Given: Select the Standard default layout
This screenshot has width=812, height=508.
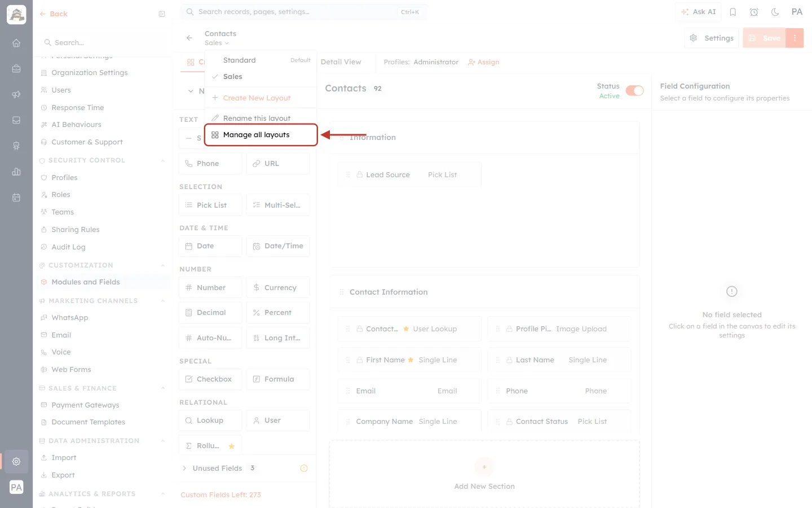Looking at the screenshot, I should pos(261,60).
